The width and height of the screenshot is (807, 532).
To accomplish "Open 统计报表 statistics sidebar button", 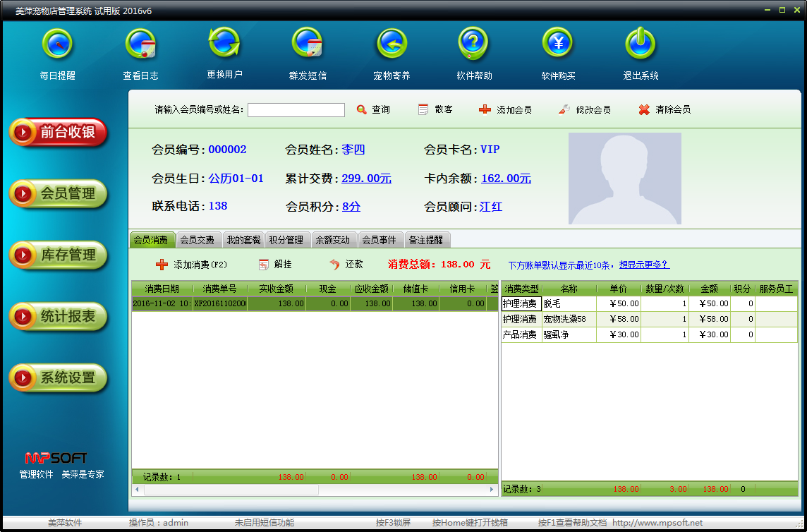I will pyautogui.click(x=59, y=317).
